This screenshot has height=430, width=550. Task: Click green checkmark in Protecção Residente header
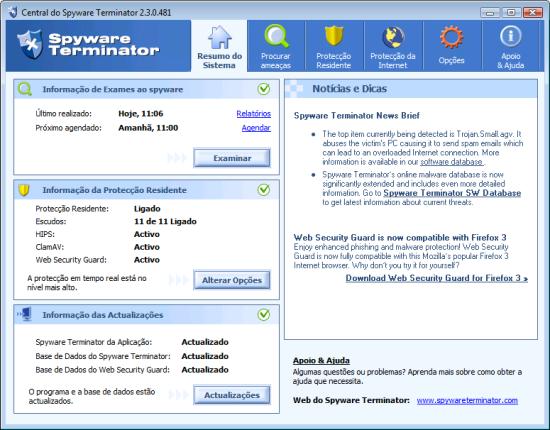tap(264, 190)
